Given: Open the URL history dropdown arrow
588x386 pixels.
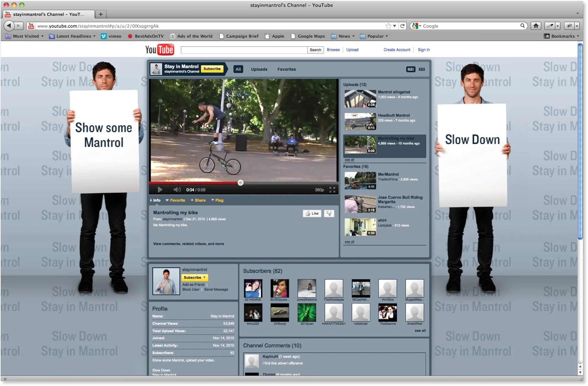Looking at the screenshot, I should click(394, 26).
